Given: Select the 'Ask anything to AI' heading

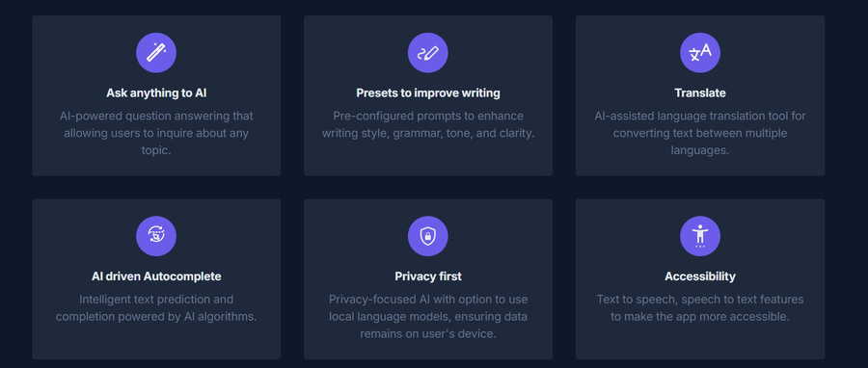Looking at the screenshot, I should (156, 92).
